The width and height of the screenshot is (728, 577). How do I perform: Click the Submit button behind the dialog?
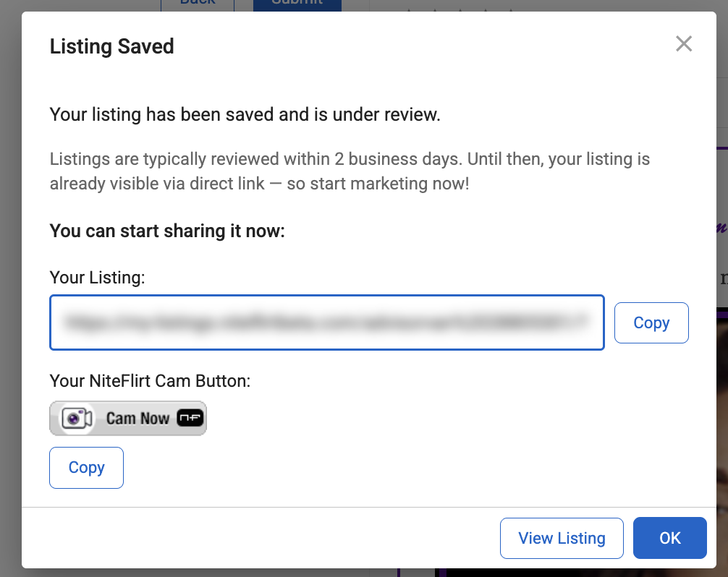click(297, 5)
